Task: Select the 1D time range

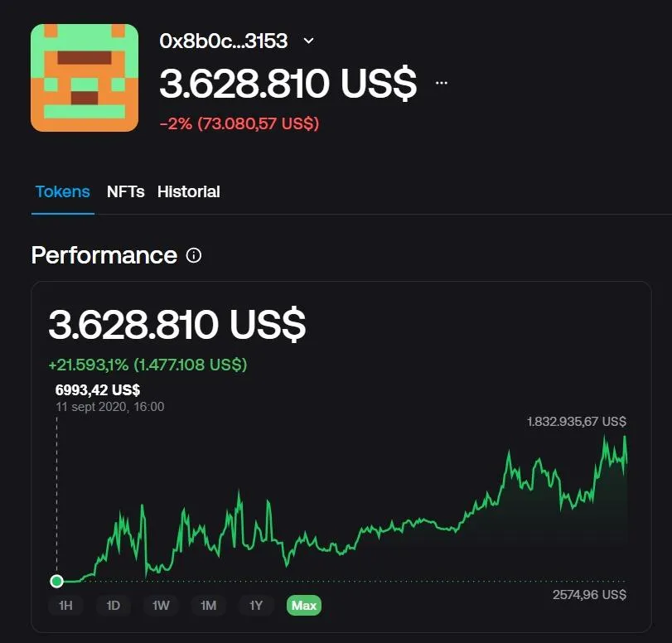Action: click(114, 605)
